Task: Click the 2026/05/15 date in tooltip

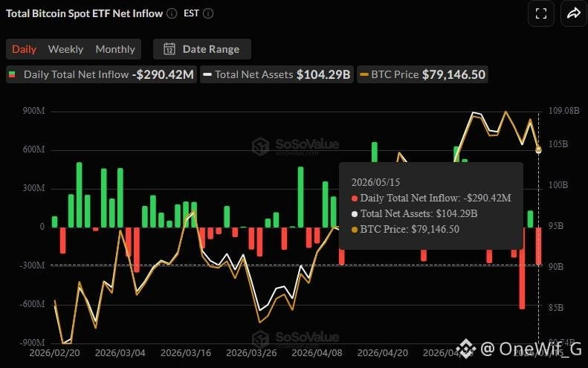Action: tap(375, 182)
